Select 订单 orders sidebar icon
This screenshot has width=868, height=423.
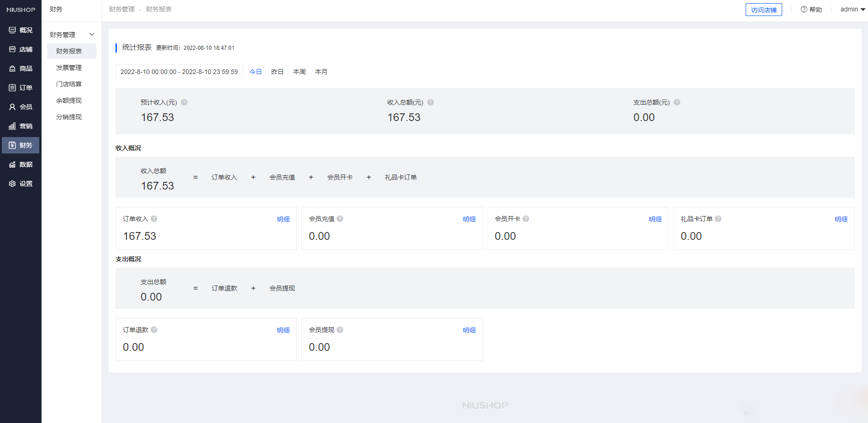pos(12,88)
